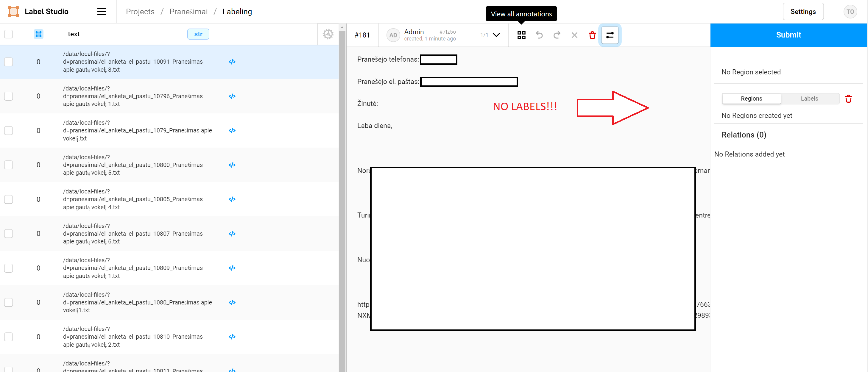The width and height of the screenshot is (868, 372).
Task: Clear regions with the red trash icon in sidebar
Action: click(x=848, y=98)
